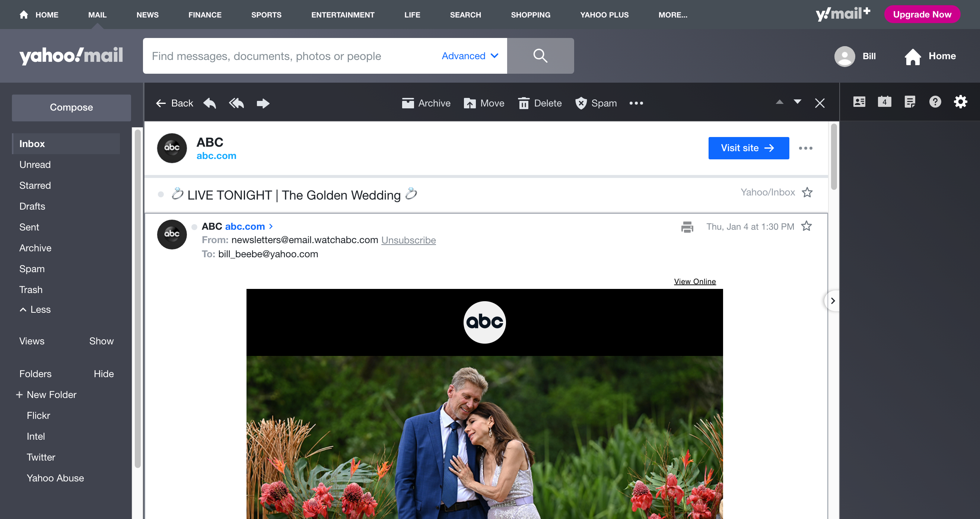
Task: Toggle unread dot beside ABC sender name
Action: click(194, 227)
